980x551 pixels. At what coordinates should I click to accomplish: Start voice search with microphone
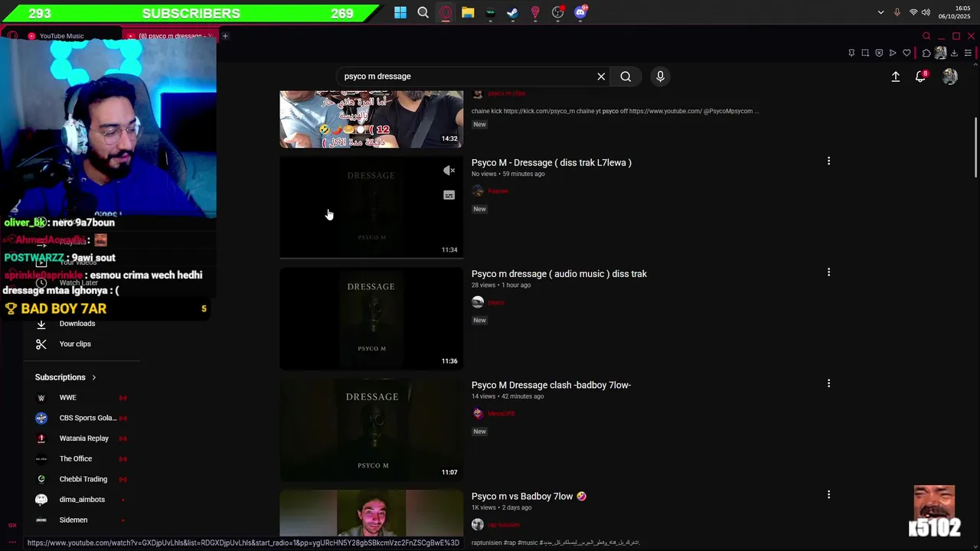click(x=660, y=77)
